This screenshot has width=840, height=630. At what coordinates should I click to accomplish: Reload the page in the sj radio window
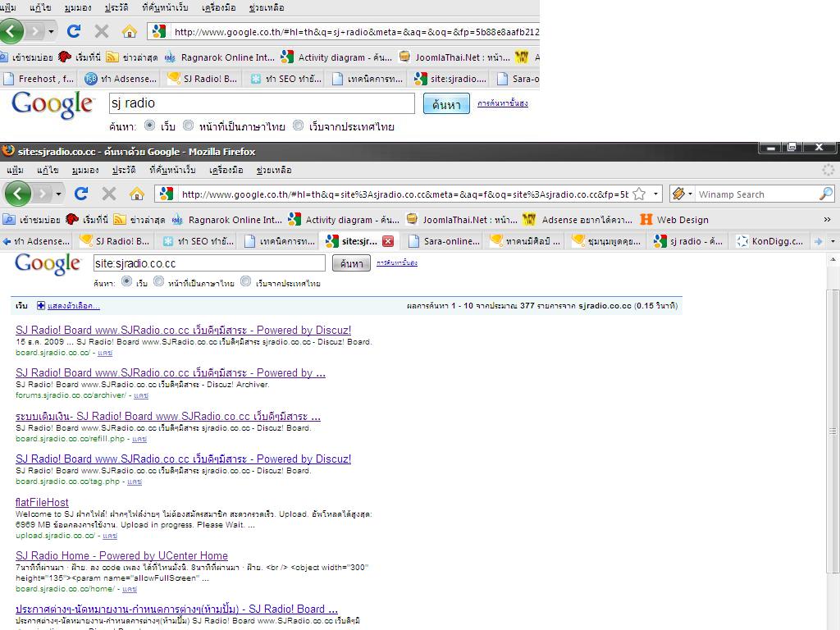[73, 31]
